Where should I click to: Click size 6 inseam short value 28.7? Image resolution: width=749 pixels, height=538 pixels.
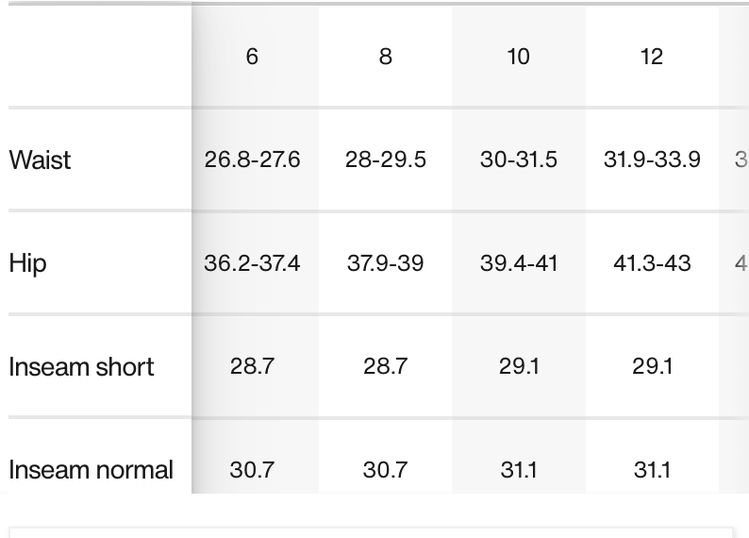[x=252, y=367]
